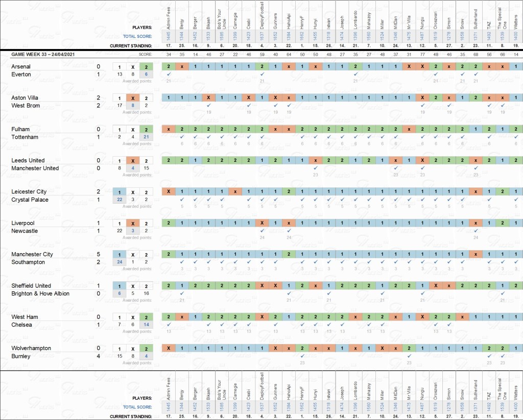The height and width of the screenshot is (420, 523).
Task: Click Admin Fees' orange X pick for Leicester City
Action: click(169, 192)
